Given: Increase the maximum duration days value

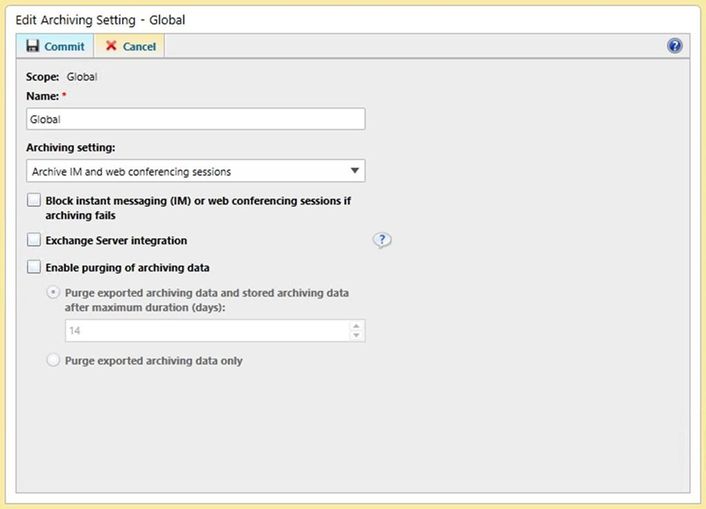Looking at the screenshot, I should pos(357,325).
